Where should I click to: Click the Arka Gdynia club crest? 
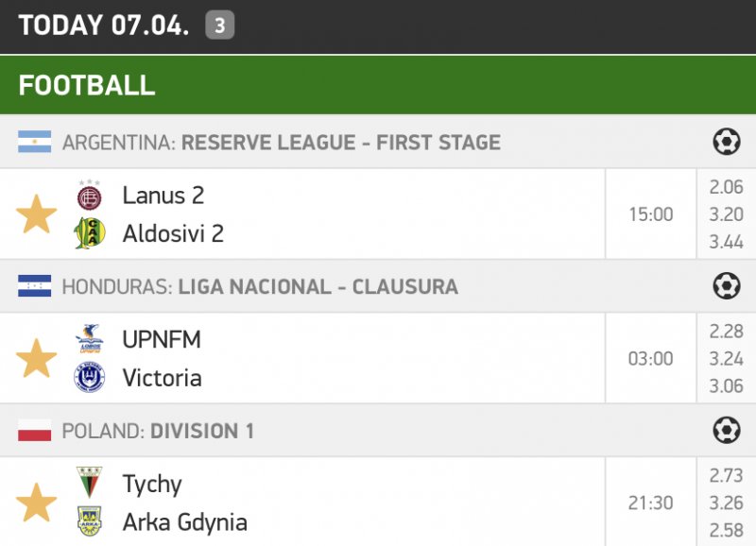(90, 521)
